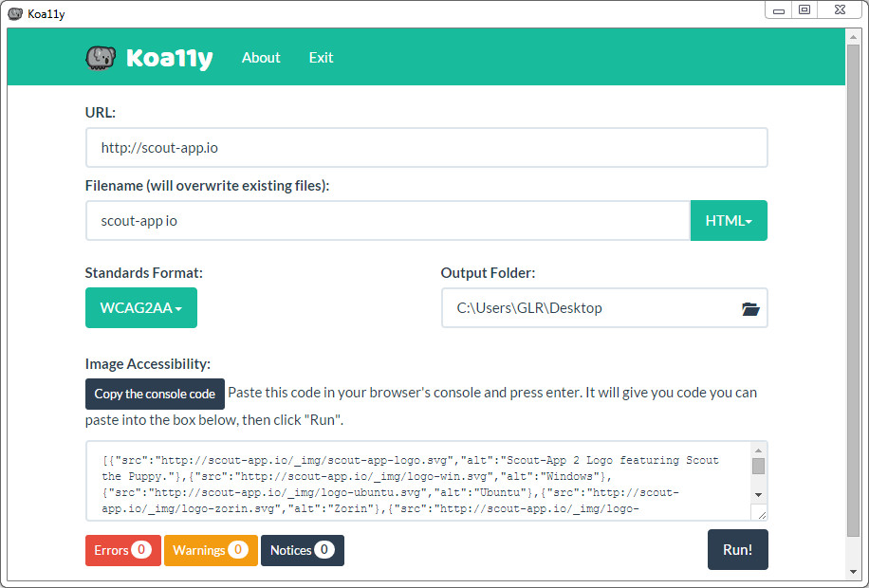The width and height of the screenshot is (869, 588).
Task: Click into the URL input field
Action: point(427,147)
